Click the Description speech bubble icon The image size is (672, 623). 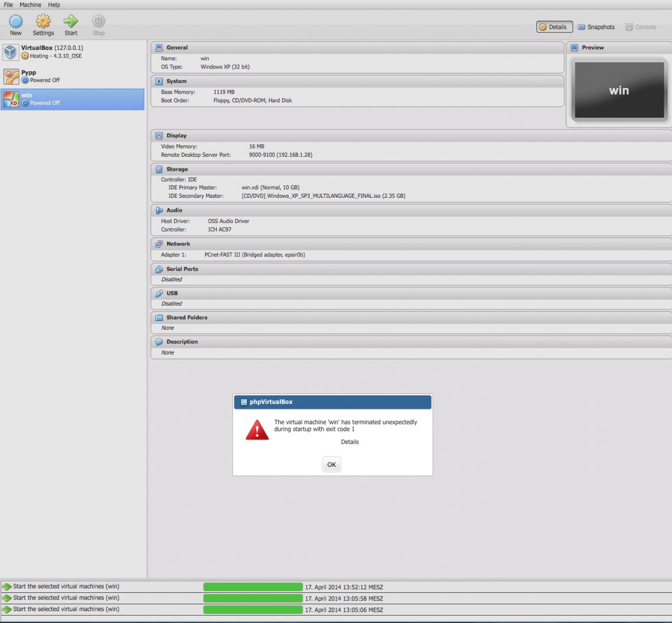coord(159,342)
